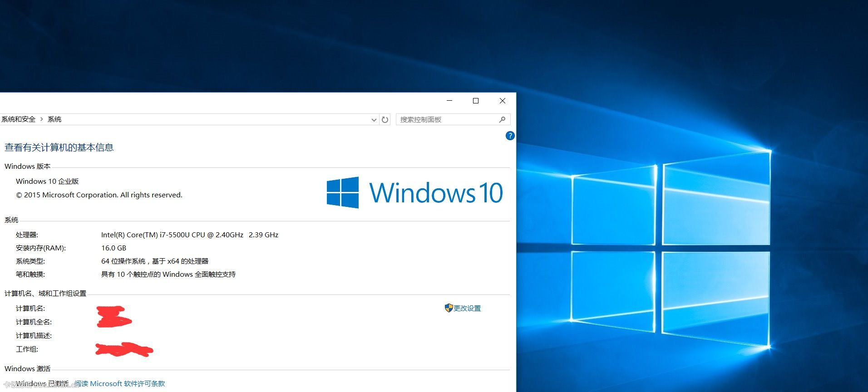Screen dimensions: 868x392
Task: Click the search magnifier icon
Action: [502, 119]
